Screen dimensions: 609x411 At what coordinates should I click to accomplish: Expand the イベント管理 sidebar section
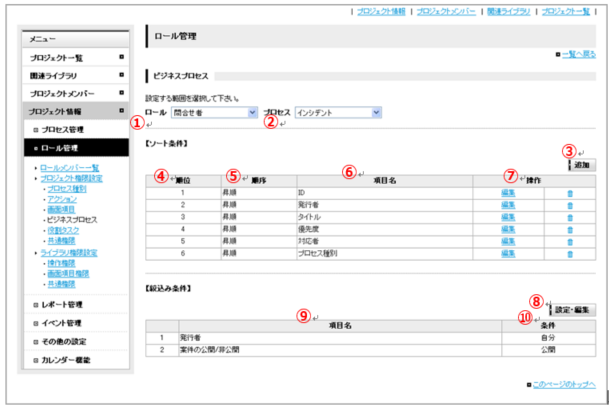point(76,323)
